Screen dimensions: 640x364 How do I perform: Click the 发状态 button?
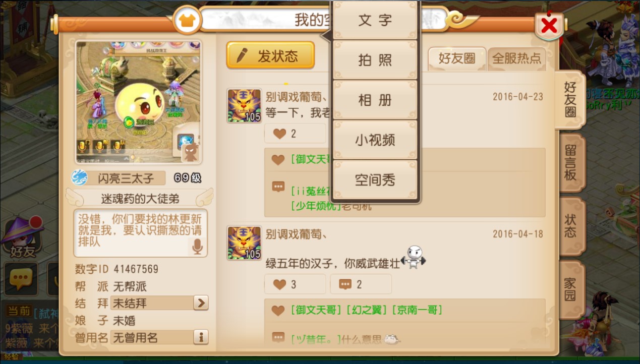click(270, 55)
